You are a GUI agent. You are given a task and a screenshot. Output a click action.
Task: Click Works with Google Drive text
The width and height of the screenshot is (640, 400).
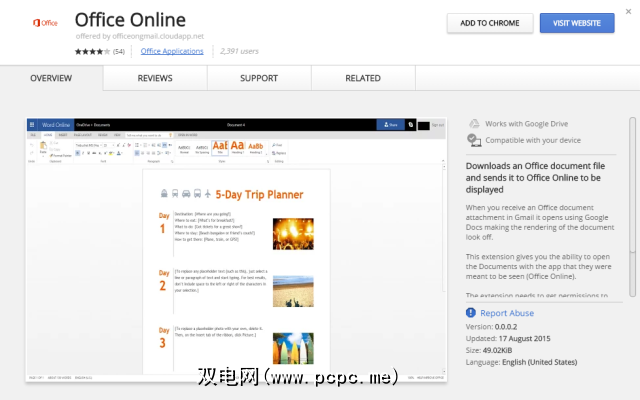pyautogui.click(x=527, y=124)
